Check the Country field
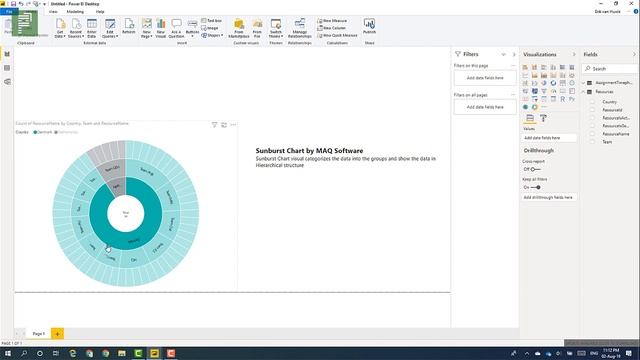640x360 pixels. click(592, 102)
